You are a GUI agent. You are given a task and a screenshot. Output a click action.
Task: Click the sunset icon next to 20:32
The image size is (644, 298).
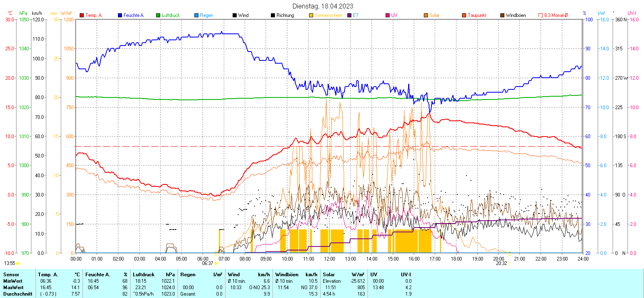point(510,263)
